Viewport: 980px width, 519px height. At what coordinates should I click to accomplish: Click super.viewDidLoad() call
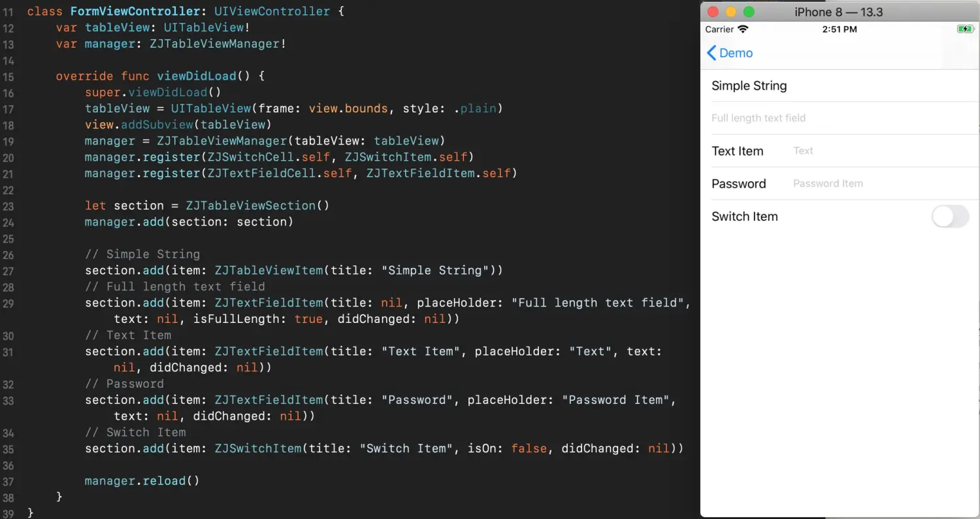click(x=153, y=93)
